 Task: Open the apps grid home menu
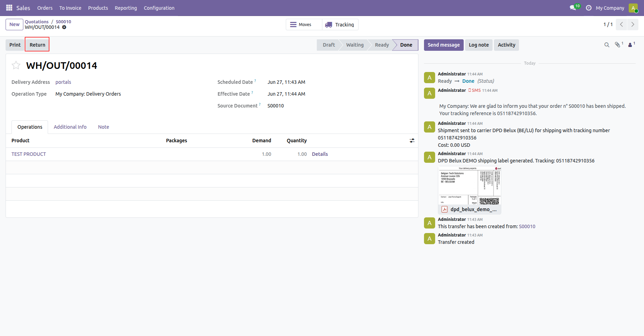[x=9, y=8]
